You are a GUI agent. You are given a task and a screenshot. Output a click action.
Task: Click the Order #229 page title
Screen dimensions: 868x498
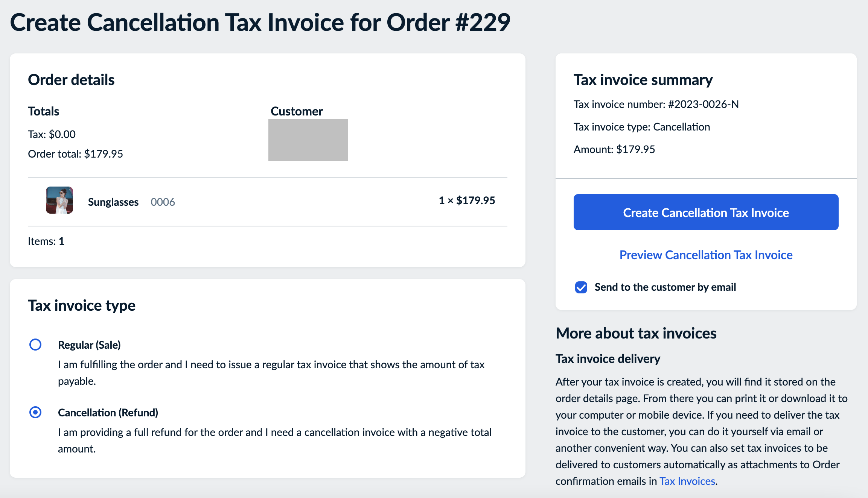[x=260, y=23]
